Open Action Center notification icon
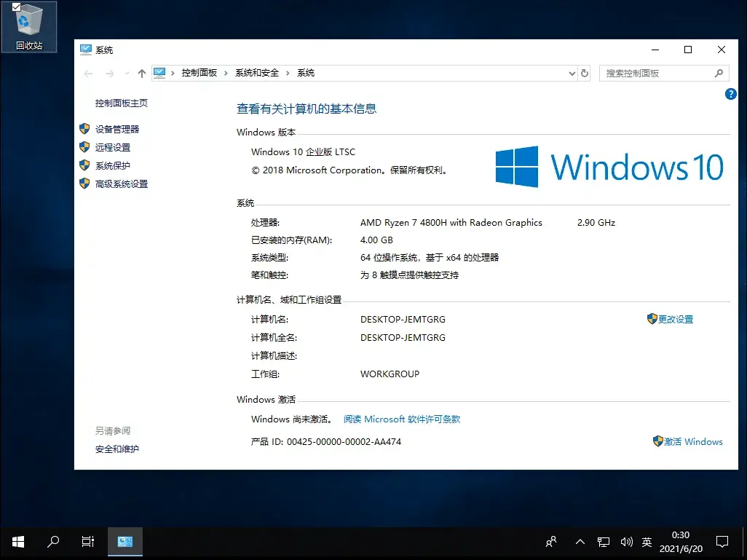Screen dimensions: 747x560 click(x=722, y=542)
